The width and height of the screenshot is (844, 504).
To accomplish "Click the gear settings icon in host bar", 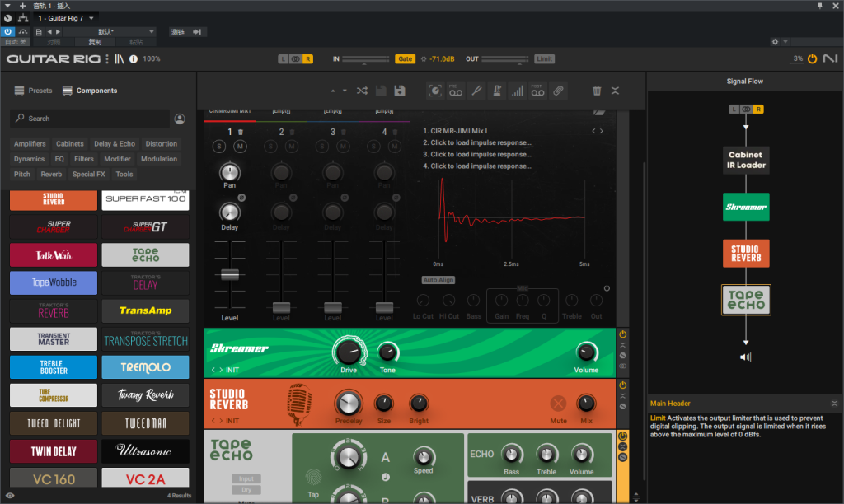I will point(775,41).
